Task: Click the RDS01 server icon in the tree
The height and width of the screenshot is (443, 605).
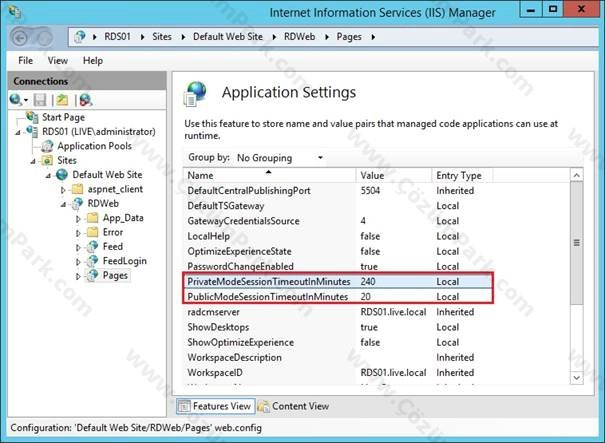Action: (x=32, y=132)
